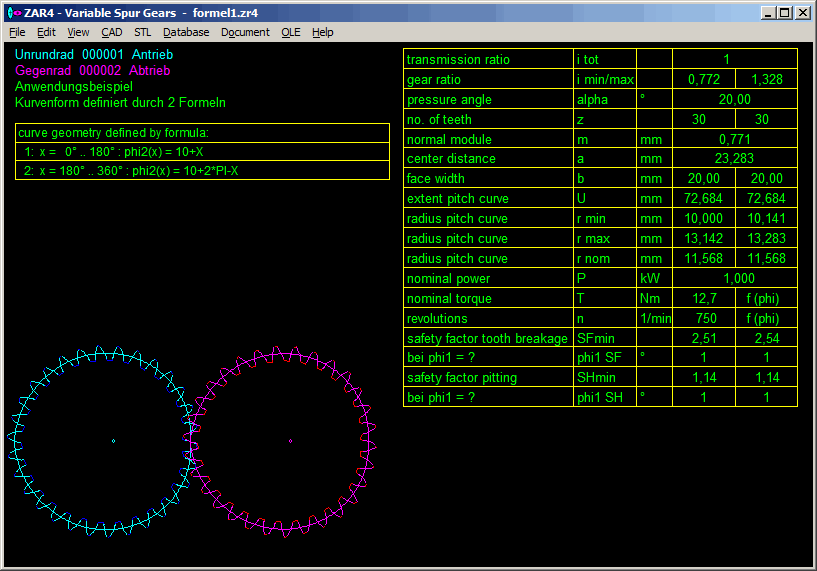Close the ZAR4 window
Image resolution: width=817 pixels, height=571 pixels.
coord(802,13)
